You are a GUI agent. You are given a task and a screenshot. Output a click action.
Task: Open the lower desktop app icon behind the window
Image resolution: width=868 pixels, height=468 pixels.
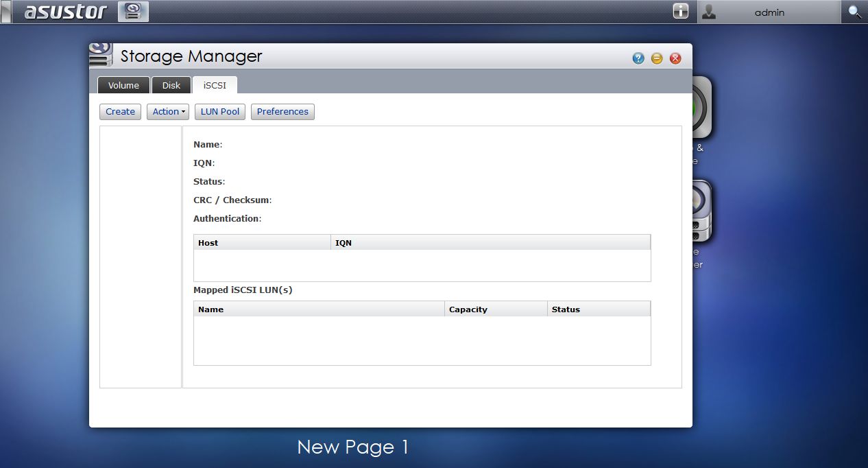point(703,211)
